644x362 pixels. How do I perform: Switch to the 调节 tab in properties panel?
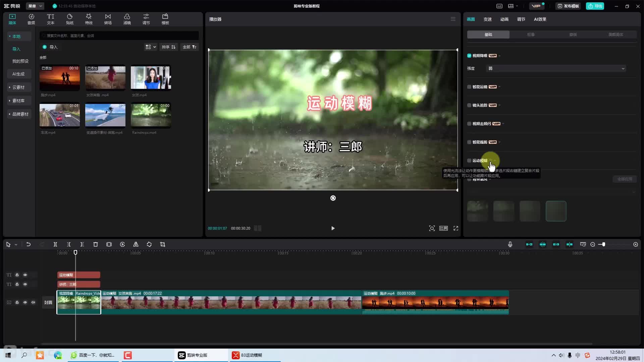(521, 19)
